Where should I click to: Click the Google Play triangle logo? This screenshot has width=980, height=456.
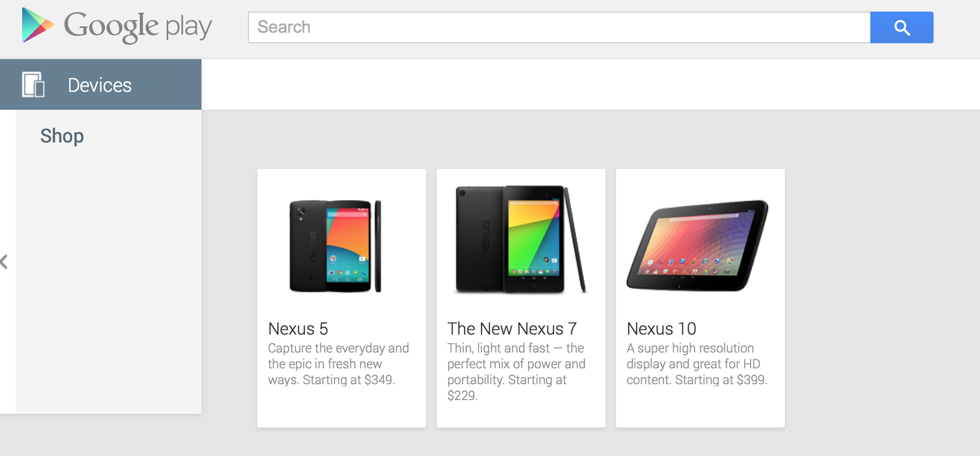[x=37, y=25]
